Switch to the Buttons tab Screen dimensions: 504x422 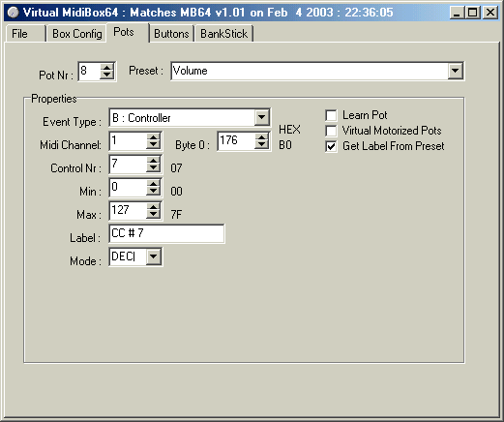point(171,34)
